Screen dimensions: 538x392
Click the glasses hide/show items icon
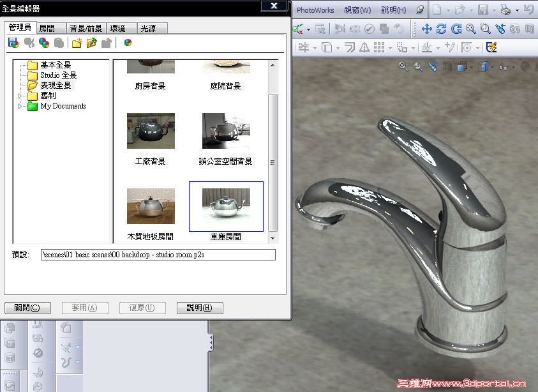(x=504, y=67)
